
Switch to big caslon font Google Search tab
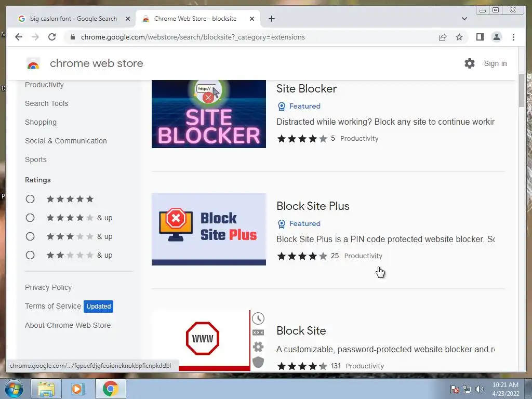(73, 19)
